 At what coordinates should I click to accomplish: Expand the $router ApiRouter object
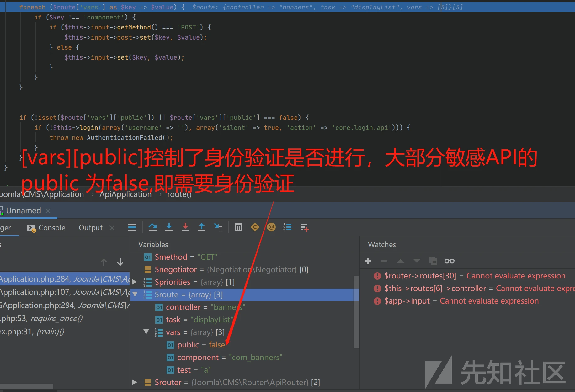click(135, 382)
